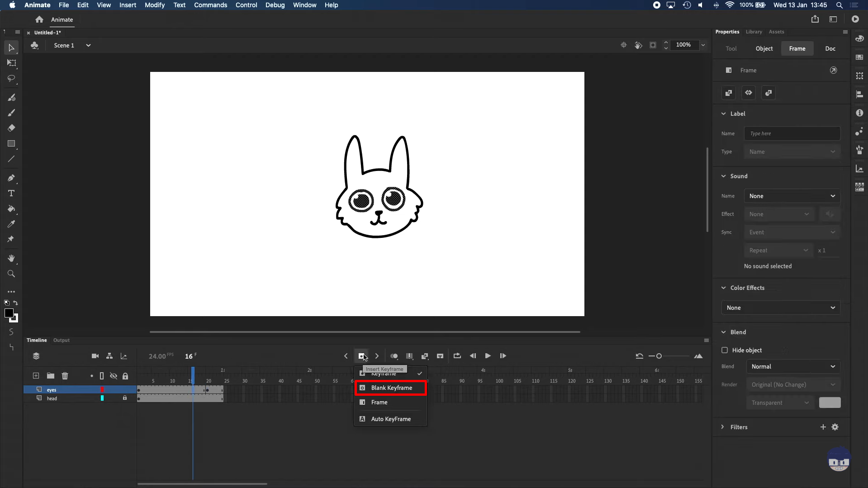868x488 pixels.
Task: Switch to the Output tab
Action: [61, 340]
